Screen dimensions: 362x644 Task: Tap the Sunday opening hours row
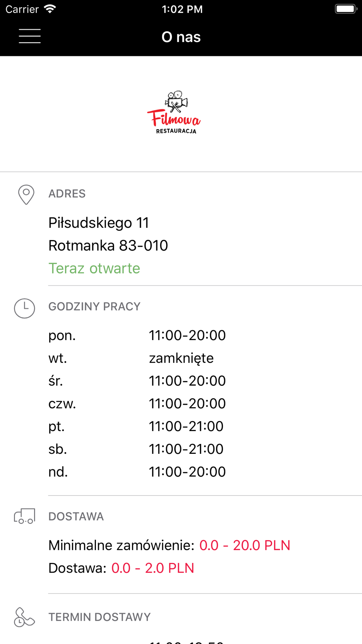pyautogui.click(x=137, y=472)
